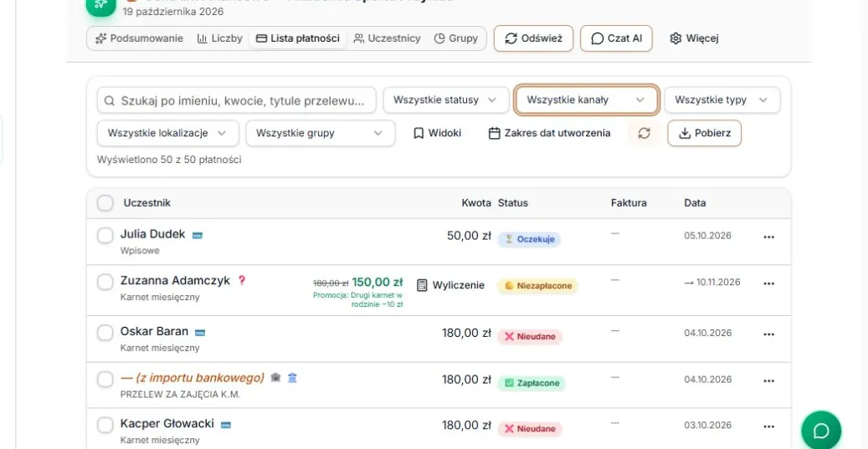
Task: Open participant Julia Dudek
Action: pos(153,234)
